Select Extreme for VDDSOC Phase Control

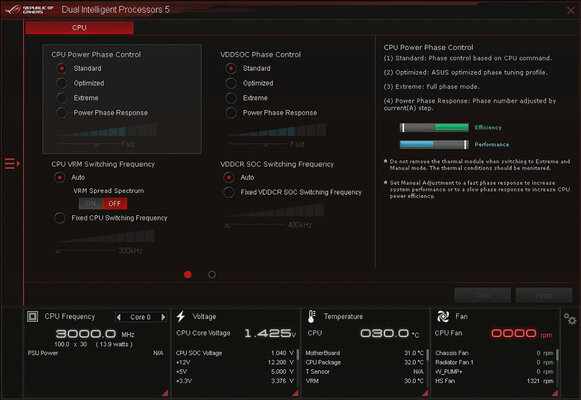tap(231, 98)
